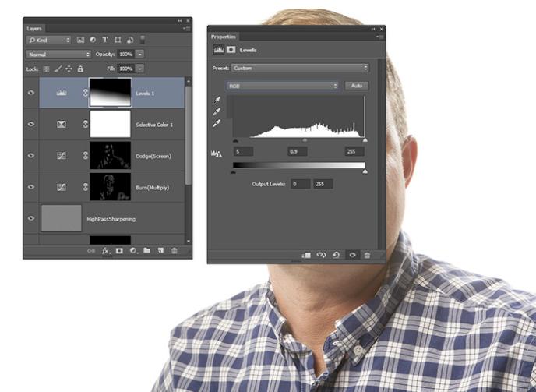Viewport: 536px width, 392px height.
Task: Select the Properties tab
Action: (x=224, y=37)
